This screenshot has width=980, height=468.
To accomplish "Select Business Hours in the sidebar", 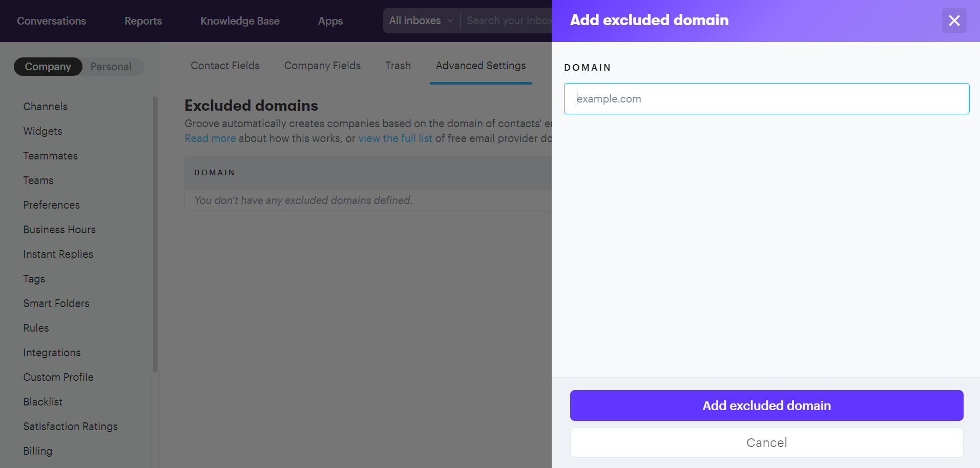I will click(x=59, y=230).
